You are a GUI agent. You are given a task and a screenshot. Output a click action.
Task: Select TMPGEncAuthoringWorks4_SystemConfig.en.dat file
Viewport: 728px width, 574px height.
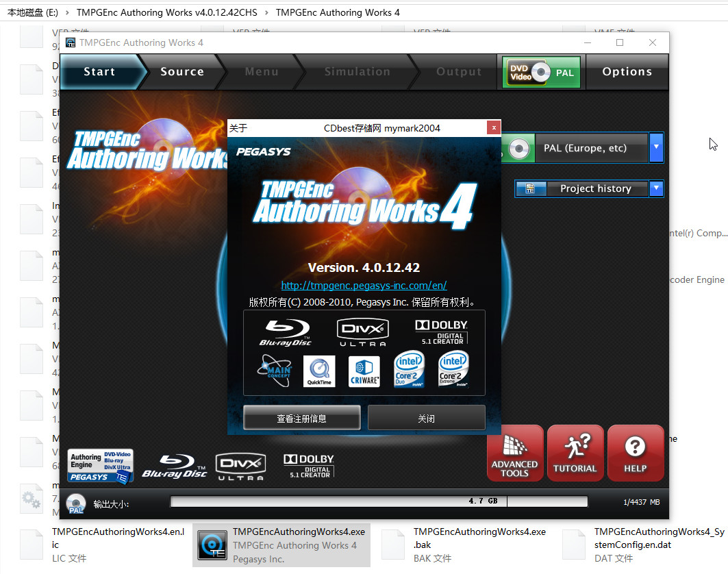coord(644,545)
